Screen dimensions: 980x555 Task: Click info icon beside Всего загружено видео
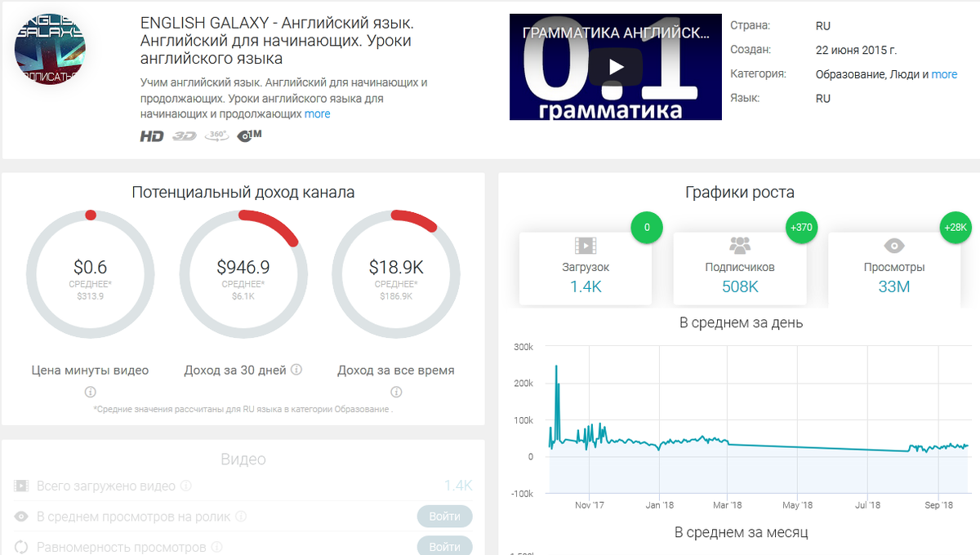tap(186, 486)
